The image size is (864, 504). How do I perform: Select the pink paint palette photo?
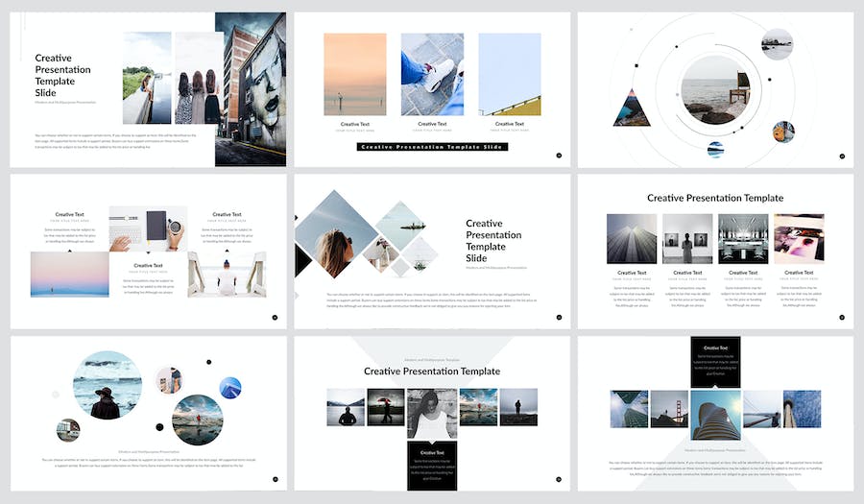point(799,238)
